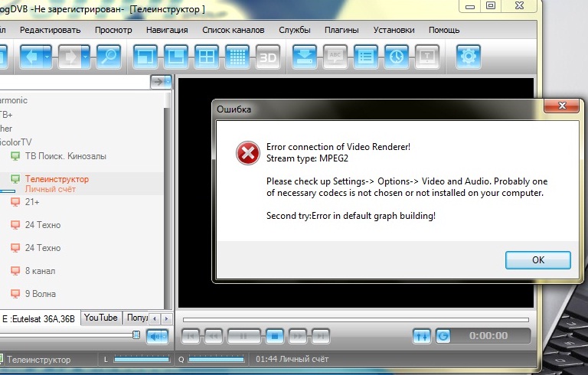Open the scheduler clock icon

396,57
